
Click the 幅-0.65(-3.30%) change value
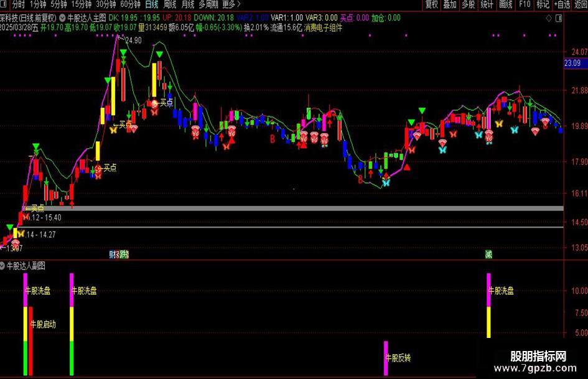point(219,27)
